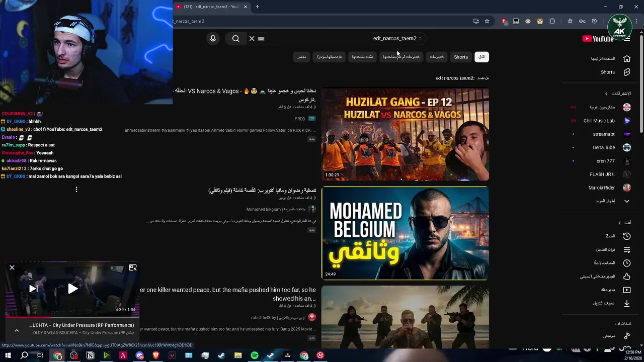Close the miniplayer with the X
This screenshot has width=644, height=362.
(x=12, y=267)
